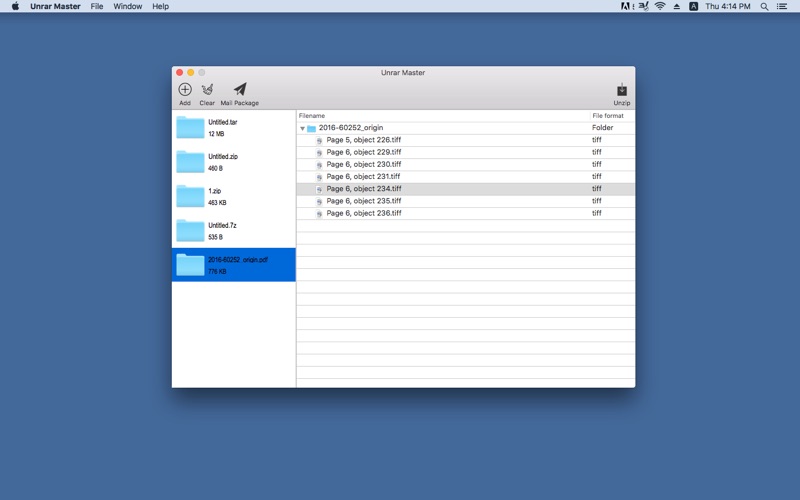Screen dimensions: 800x500
Task: Click the 1.zip archive name
Action: coord(214,191)
